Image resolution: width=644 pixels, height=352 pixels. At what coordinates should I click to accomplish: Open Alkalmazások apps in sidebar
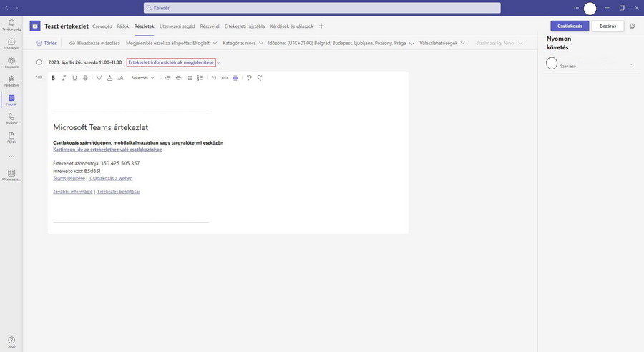coord(11,175)
